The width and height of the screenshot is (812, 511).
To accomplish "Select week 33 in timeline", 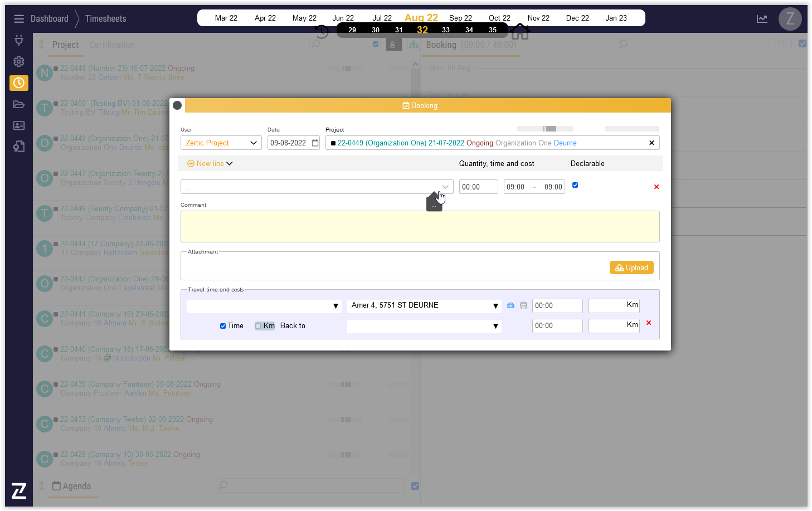I will tap(446, 30).
